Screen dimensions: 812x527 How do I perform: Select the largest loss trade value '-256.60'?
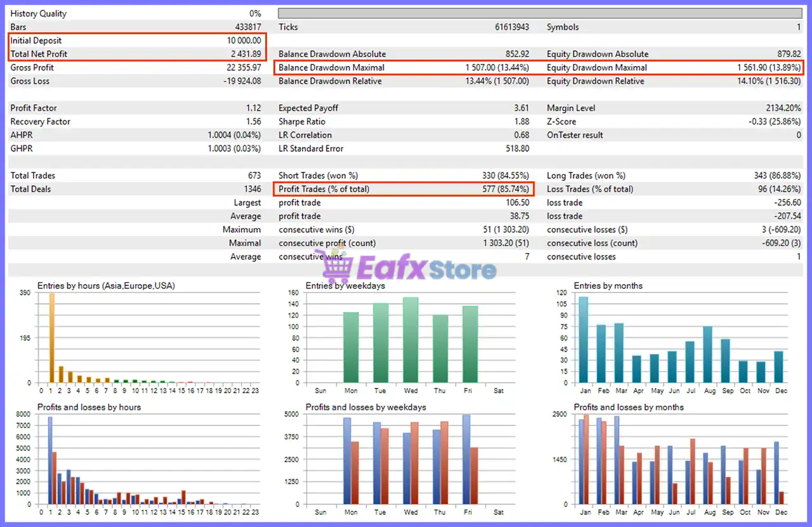tap(787, 203)
